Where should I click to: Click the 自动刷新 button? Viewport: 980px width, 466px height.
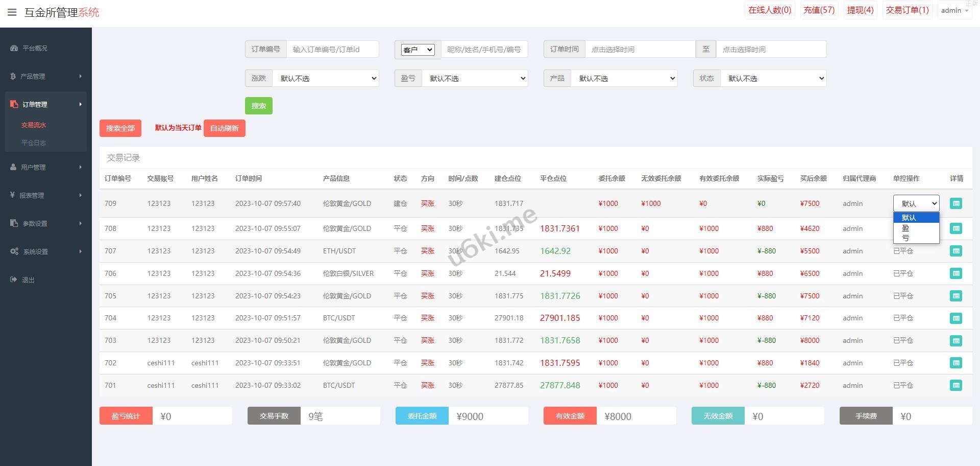(x=224, y=128)
